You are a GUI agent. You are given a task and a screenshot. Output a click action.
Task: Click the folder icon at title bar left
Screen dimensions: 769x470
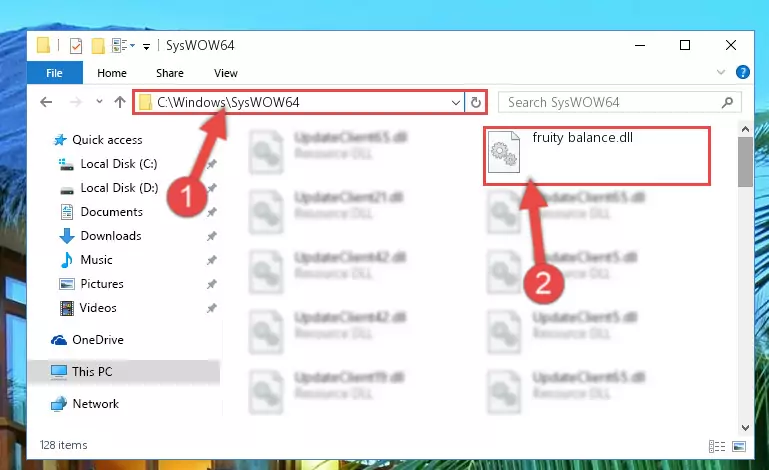click(x=44, y=46)
